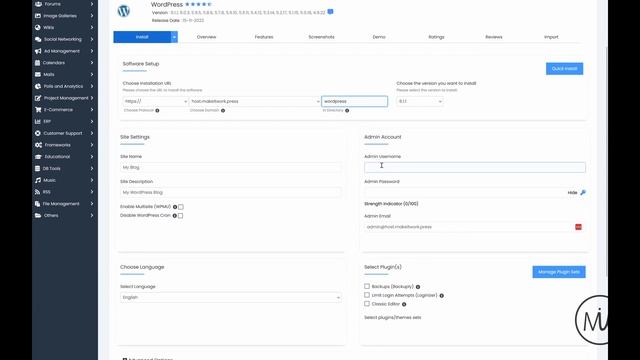Open the Ratings tab
The image size is (640, 360).
click(x=436, y=37)
